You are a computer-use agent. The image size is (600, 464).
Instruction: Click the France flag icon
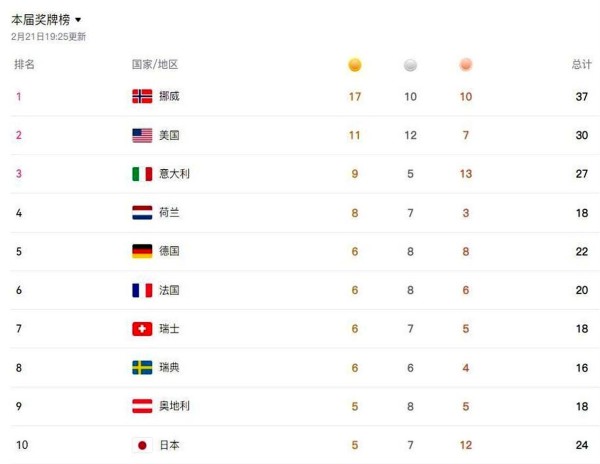point(142,290)
